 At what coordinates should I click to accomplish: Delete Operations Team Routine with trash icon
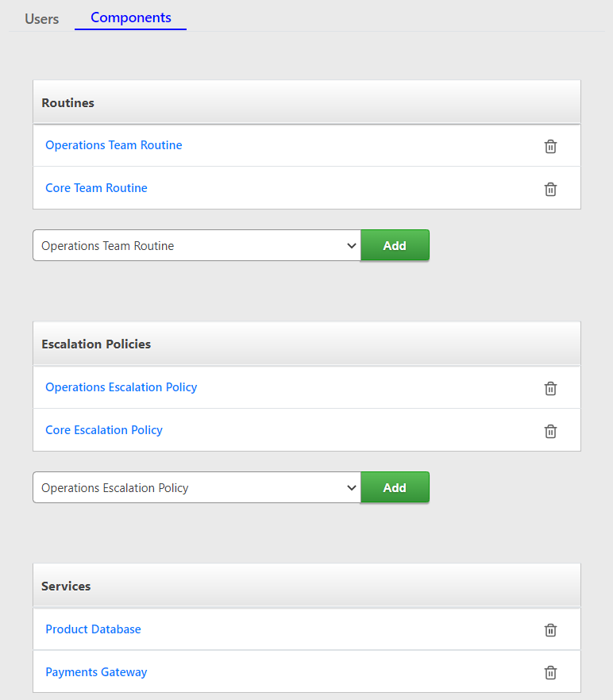550,146
